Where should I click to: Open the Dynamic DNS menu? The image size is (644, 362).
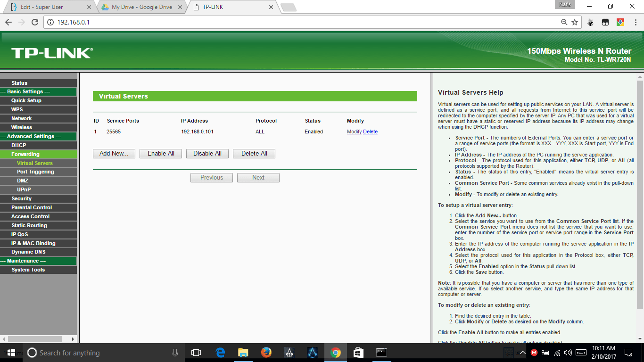[38, 252]
